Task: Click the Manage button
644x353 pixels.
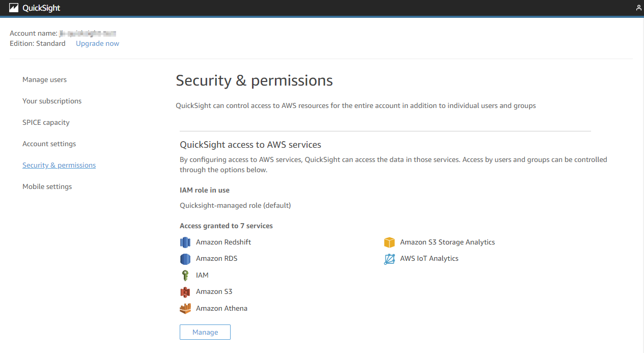Action: click(x=205, y=332)
